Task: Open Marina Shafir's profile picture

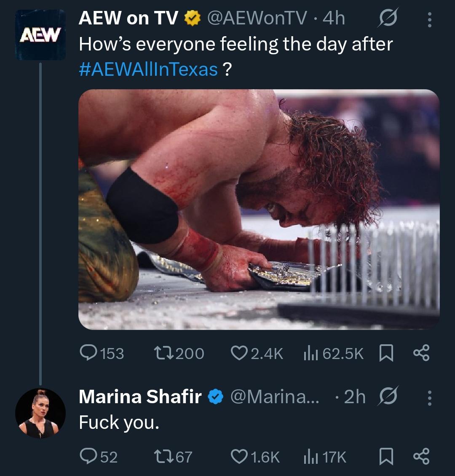Action: point(40,414)
